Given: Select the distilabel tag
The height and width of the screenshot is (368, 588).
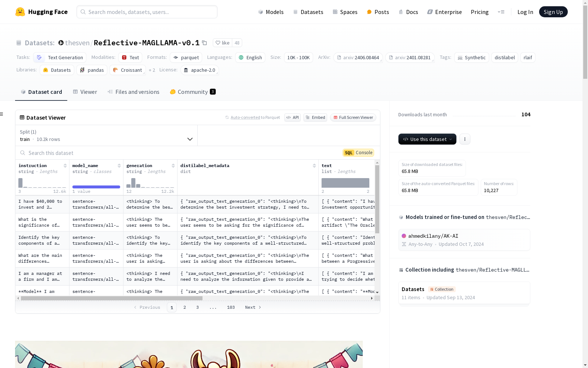Looking at the screenshot, I should click(x=505, y=57).
